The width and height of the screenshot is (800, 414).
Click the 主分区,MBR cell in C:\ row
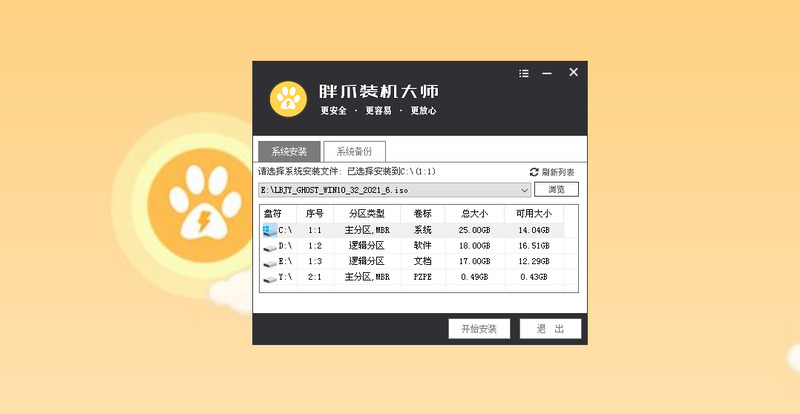coord(367,230)
